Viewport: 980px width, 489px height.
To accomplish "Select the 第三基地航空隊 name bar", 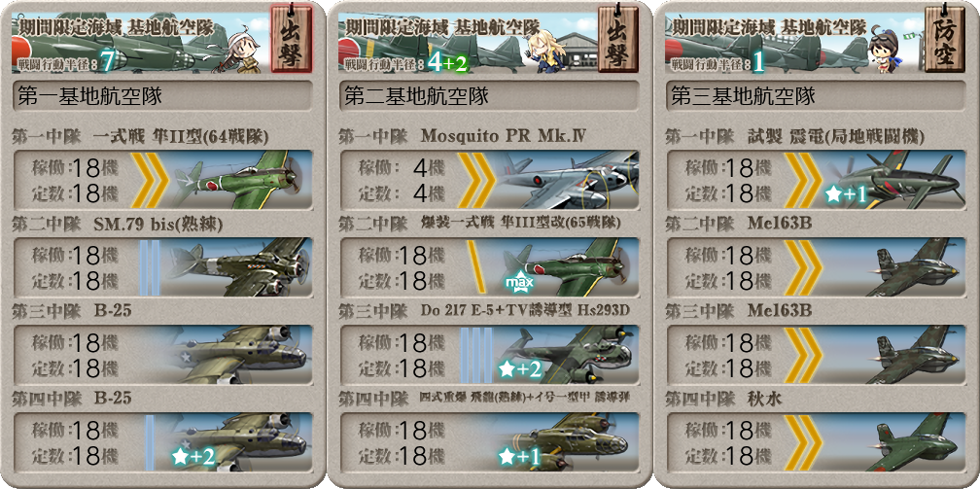I will tap(815, 96).
